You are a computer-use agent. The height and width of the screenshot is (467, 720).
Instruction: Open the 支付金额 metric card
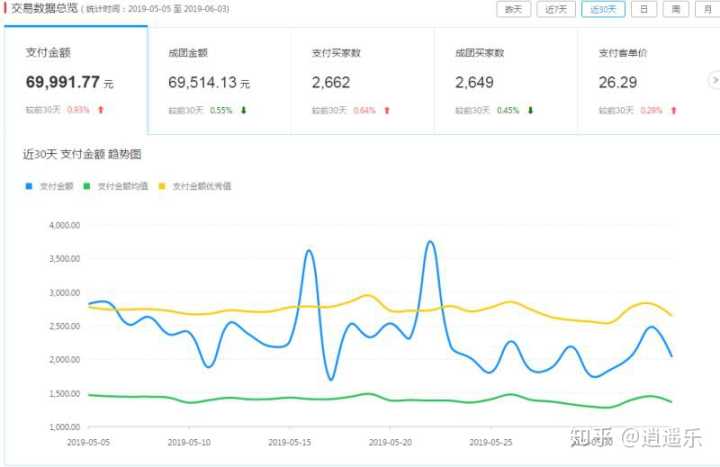coord(75,80)
